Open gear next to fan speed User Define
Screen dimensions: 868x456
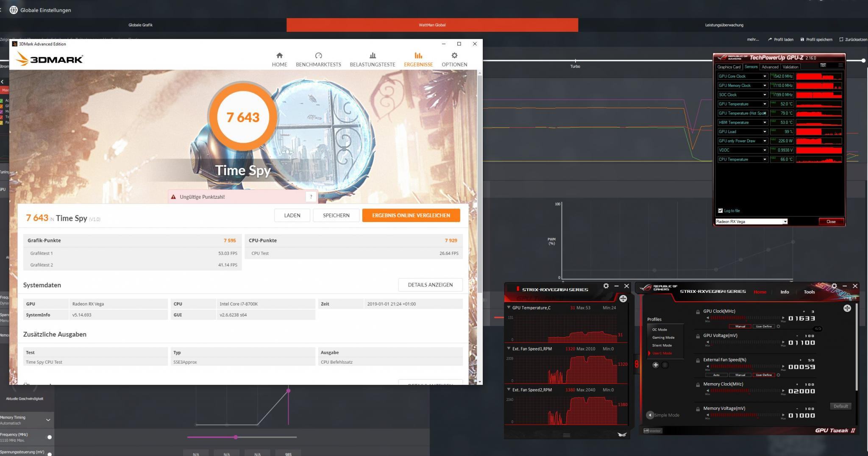click(778, 375)
